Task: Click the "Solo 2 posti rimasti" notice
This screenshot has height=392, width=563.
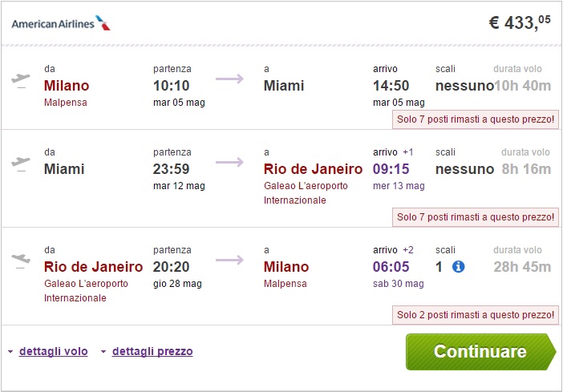Action: click(x=475, y=315)
